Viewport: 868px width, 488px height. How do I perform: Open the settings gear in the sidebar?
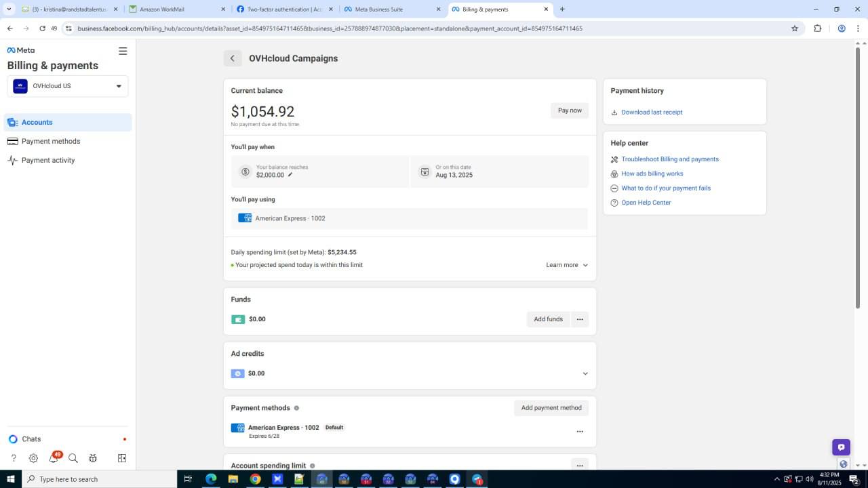(x=33, y=458)
